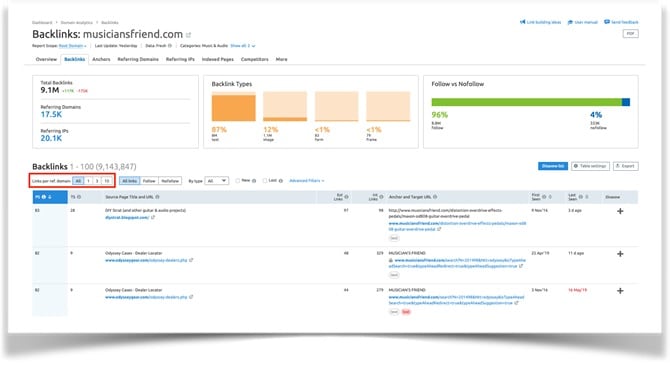Open Odyssey dealers link in 3 Nov'16 row
Viewport: 670px width, 365px height.
(x=146, y=297)
